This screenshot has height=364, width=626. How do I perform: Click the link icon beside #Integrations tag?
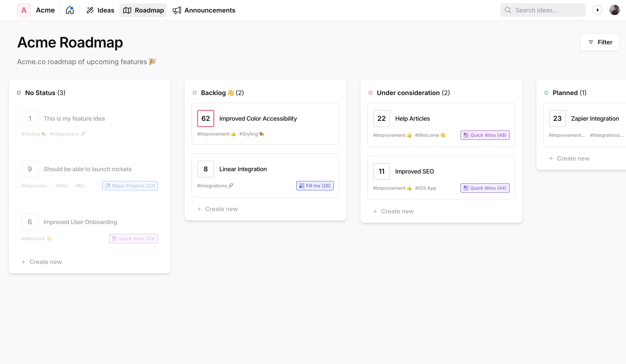pos(230,186)
